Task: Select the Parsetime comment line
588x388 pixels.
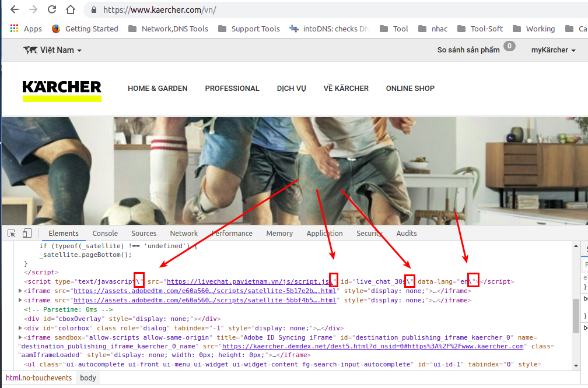Action: point(68,310)
